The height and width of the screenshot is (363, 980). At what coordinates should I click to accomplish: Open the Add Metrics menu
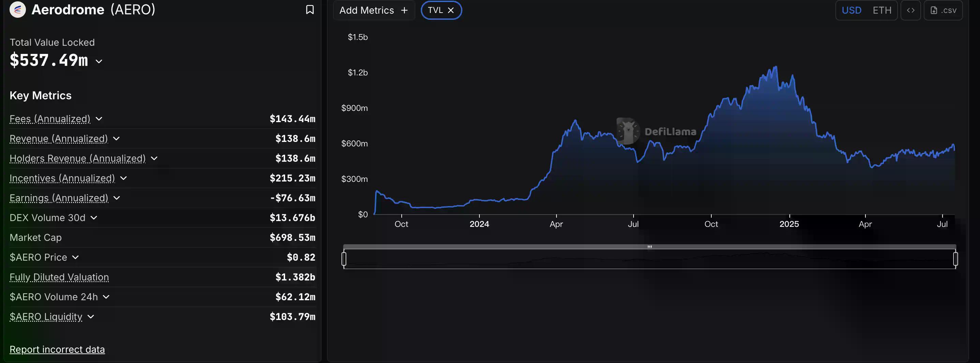[x=374, y=10]
